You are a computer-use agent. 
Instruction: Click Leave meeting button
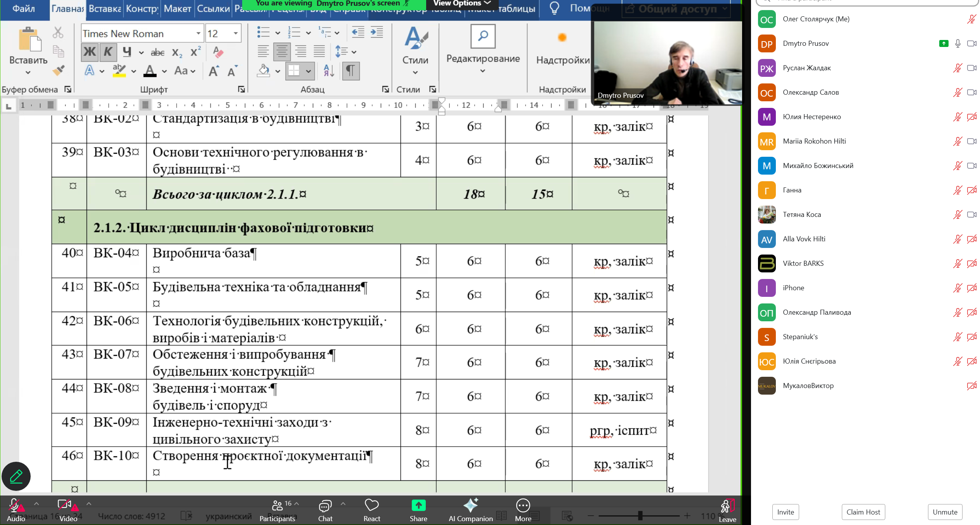click(x=727, y=510)
